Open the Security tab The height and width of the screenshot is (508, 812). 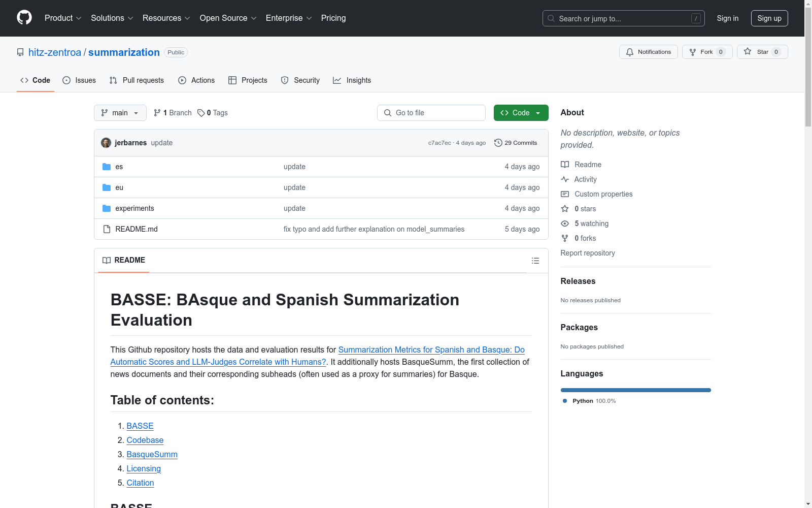[300, 80]
